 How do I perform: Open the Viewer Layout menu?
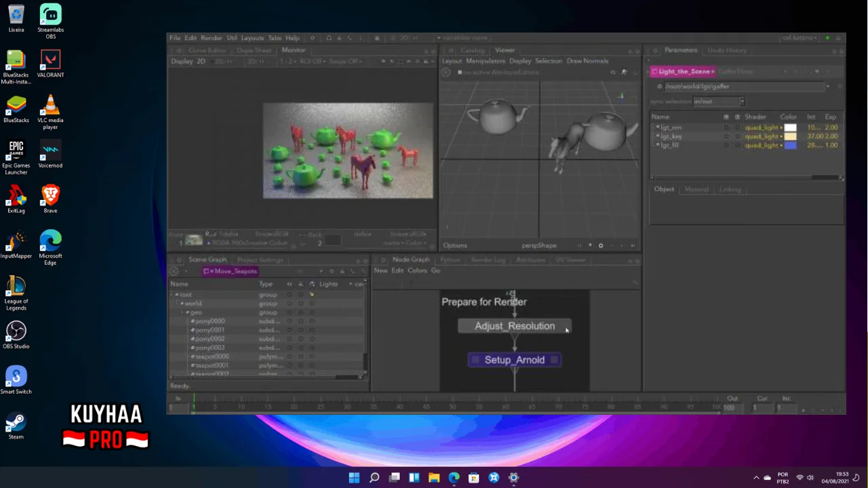452,61
